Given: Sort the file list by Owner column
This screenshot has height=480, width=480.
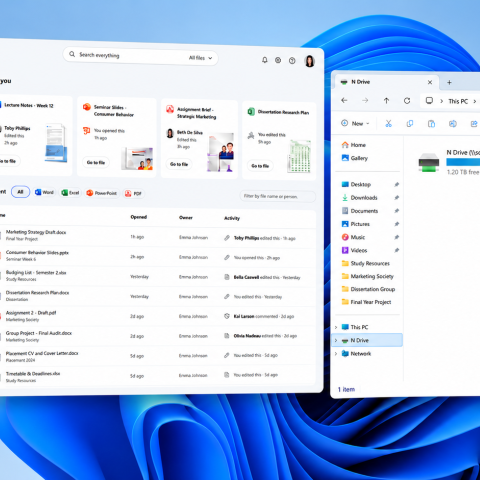Looking at the screenshot, I should [x=186, y=218].
